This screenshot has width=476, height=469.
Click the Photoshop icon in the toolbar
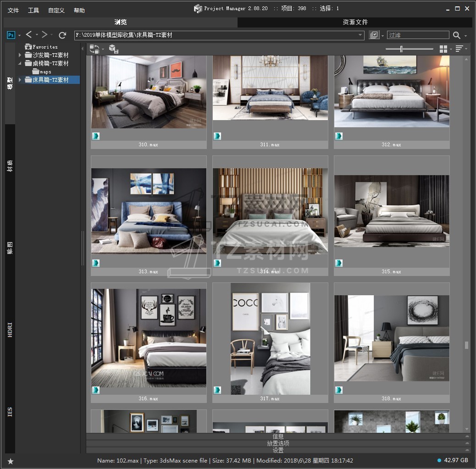[11, 35]
